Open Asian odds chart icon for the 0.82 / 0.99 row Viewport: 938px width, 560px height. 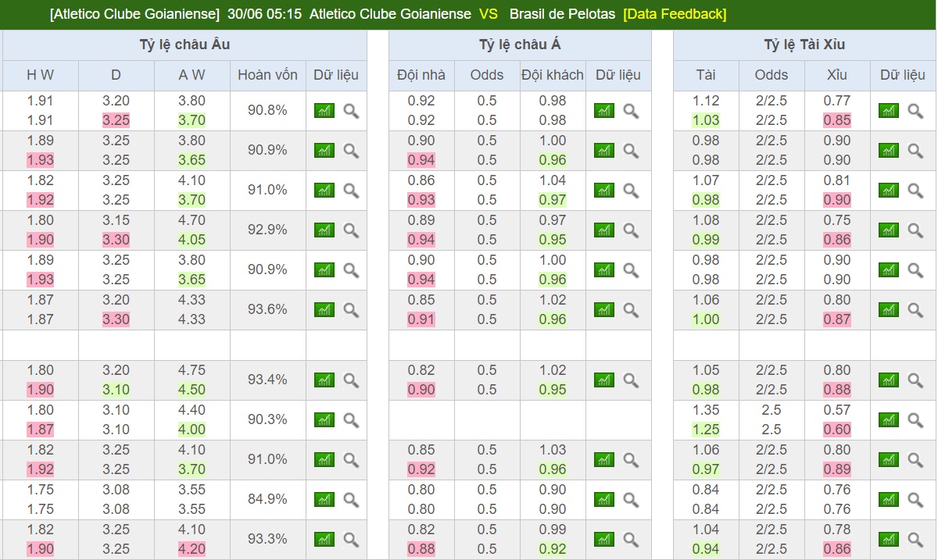point(604,540)
